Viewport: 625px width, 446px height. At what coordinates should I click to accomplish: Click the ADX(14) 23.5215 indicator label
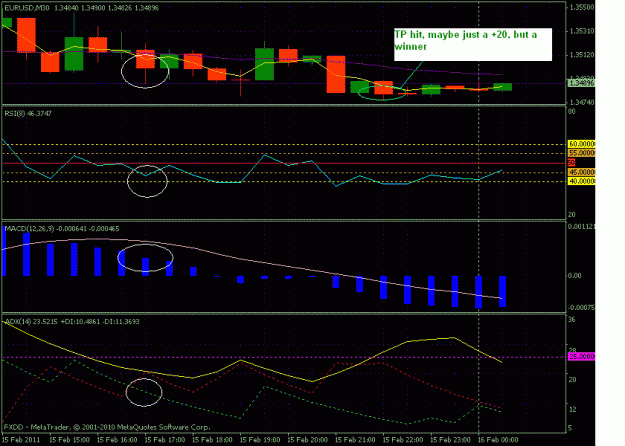tap(72, 321)
